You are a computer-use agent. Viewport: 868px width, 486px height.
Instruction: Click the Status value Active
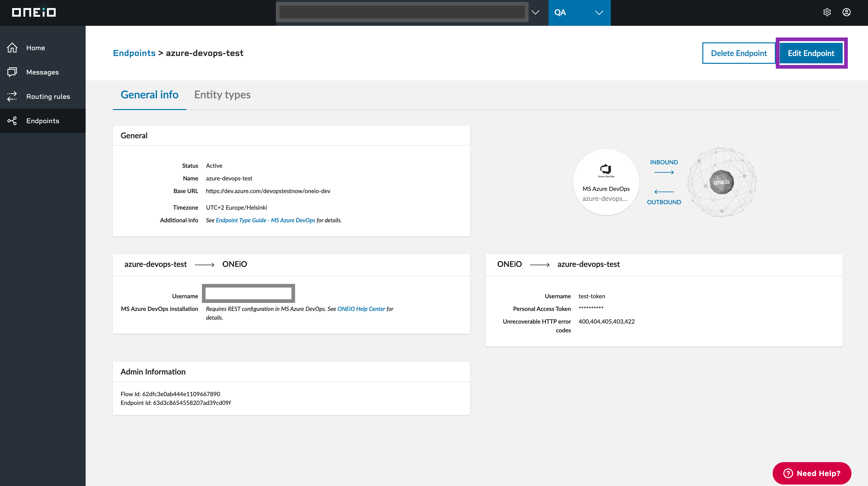point(214,166)
